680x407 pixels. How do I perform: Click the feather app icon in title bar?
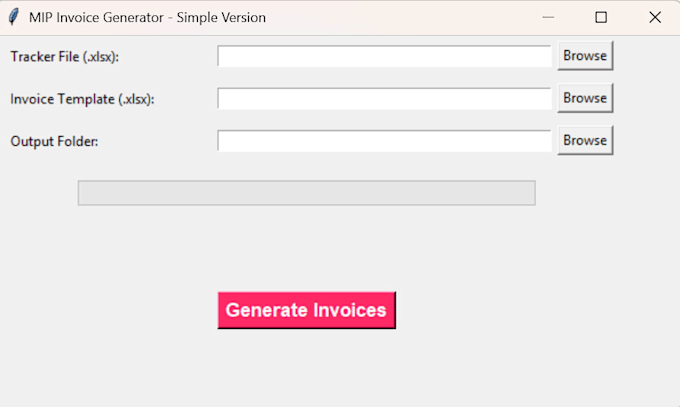(x=14, y=17)
